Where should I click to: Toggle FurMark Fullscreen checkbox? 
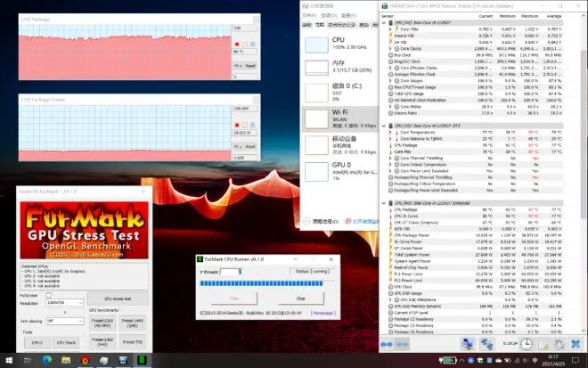[49, 295]
